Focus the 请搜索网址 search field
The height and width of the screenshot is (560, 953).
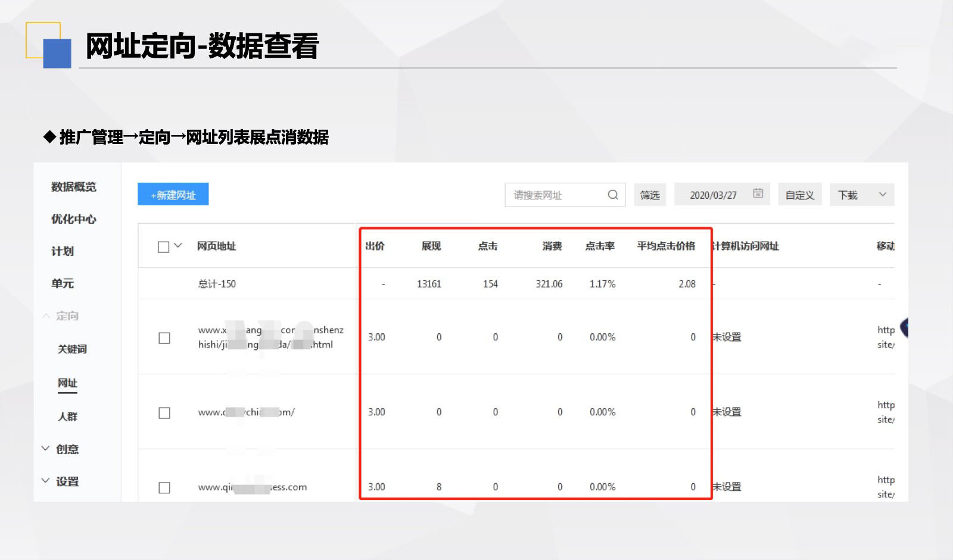point(565,195)
